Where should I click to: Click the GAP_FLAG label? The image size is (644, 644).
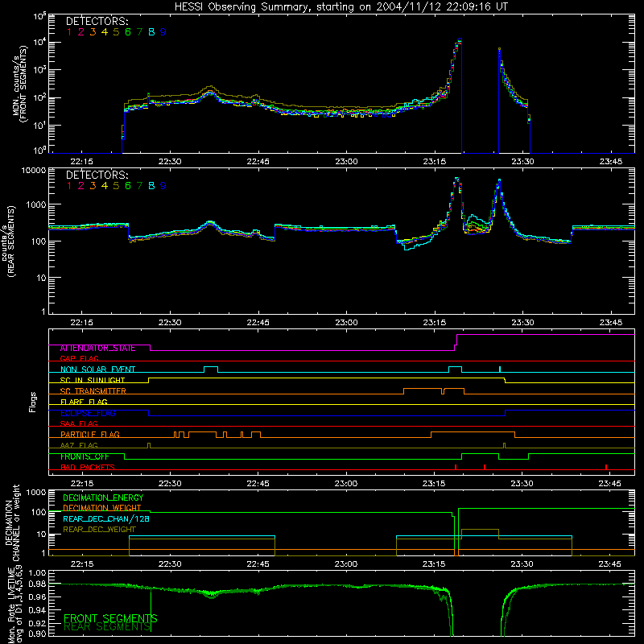coord(79,358)
